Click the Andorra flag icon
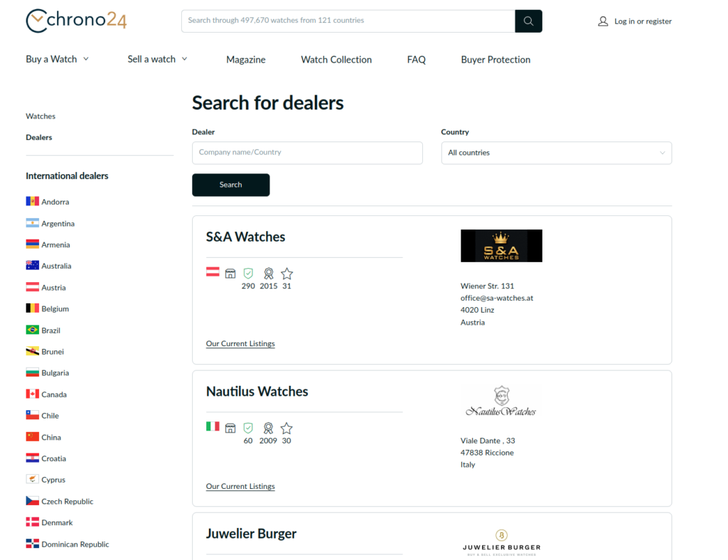This screenshot has width=728, height=560. [33, 201]
